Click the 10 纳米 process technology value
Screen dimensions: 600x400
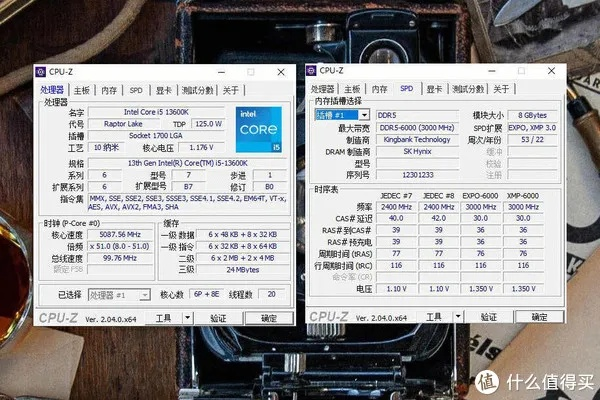(105, 147)
